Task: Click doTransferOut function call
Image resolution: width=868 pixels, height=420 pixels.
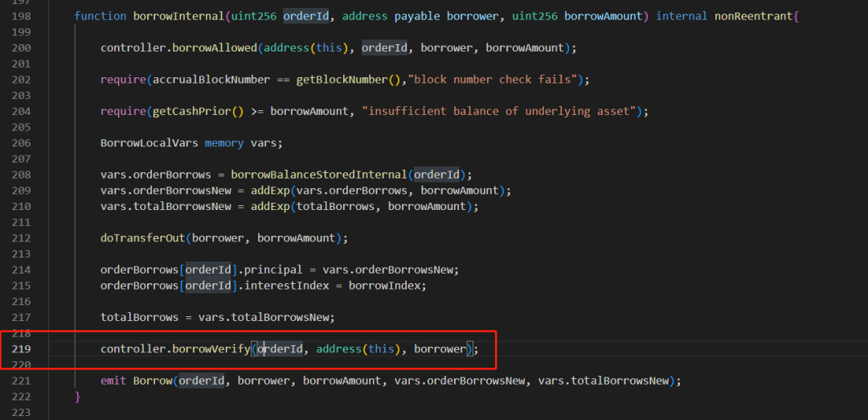Action: (142, 237)
